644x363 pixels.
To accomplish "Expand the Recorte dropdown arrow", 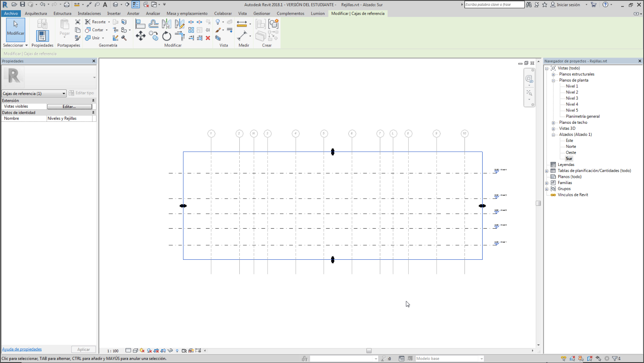I will pyautogui.click(x=109, y=22).
